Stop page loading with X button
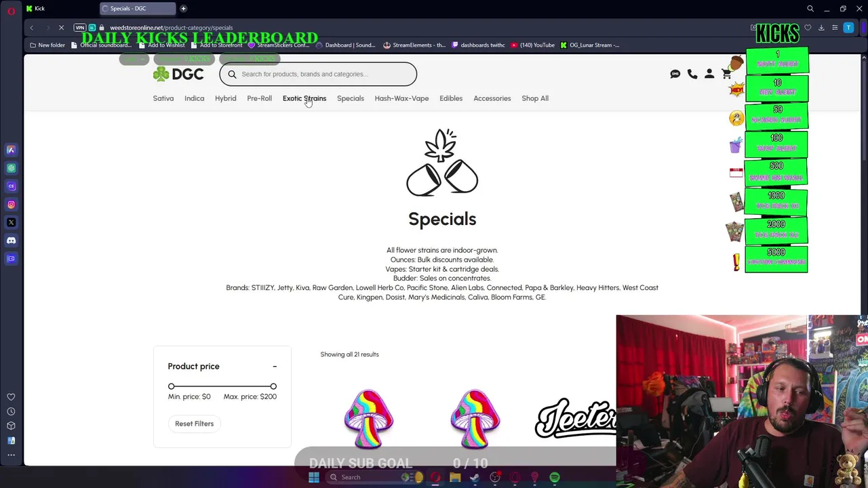Screen dimensions: 868x488 (61, 28)
